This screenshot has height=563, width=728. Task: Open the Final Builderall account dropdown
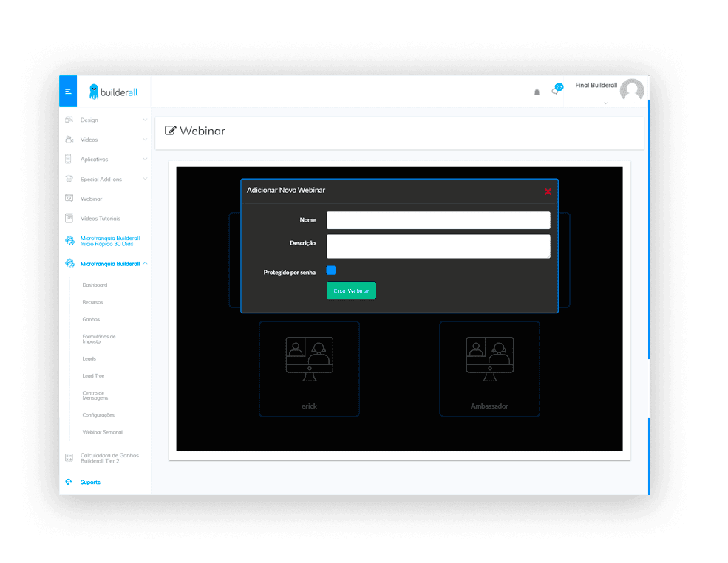pyautogui.click(x=605, y=103)
